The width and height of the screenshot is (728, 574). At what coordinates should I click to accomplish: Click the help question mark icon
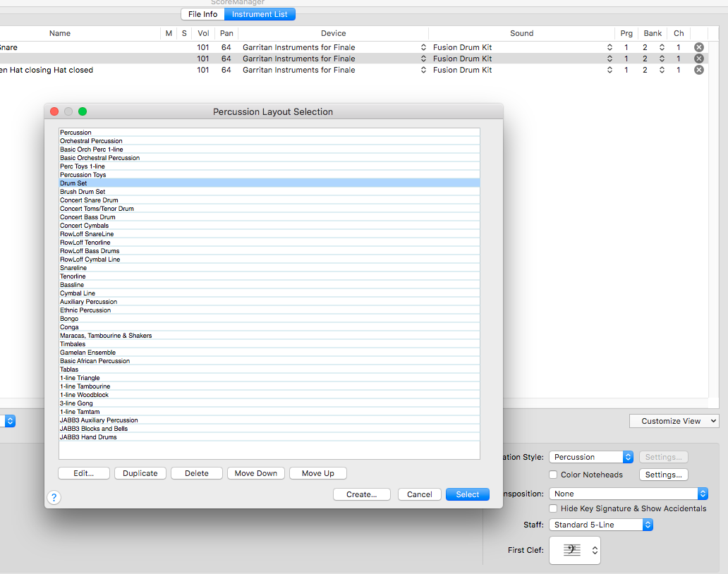click(x=54, y=497)
